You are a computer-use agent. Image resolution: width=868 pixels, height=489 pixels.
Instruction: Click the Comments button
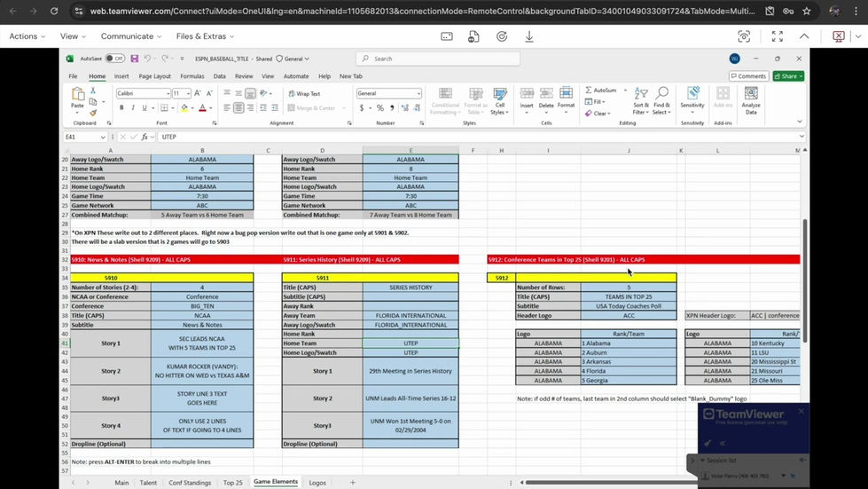click(x=748, y=76)
